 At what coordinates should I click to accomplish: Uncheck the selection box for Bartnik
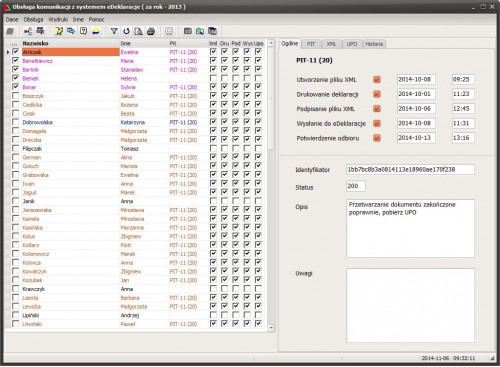click(15, 69)
